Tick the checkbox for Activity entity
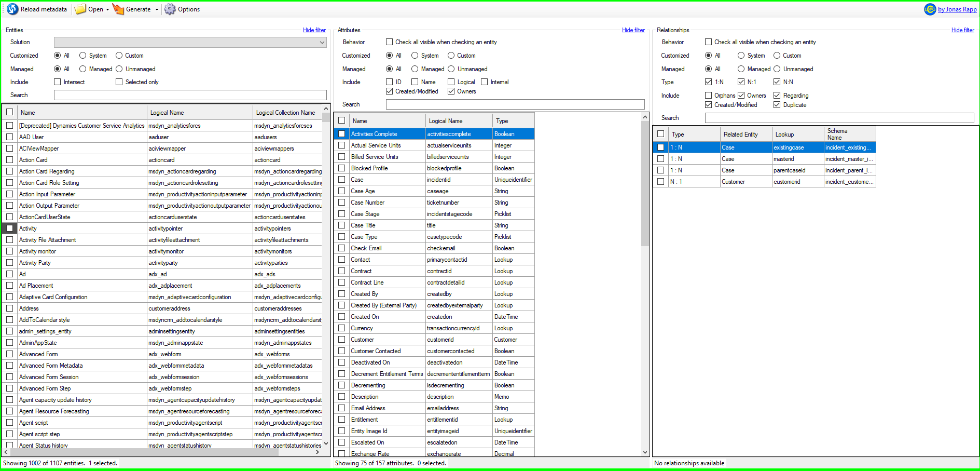Viewport: 980px width, 471px height. tap(10, 228)
